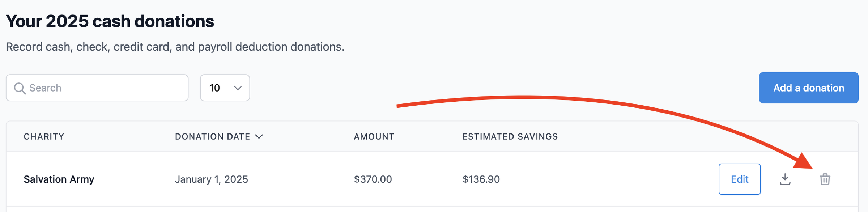Screen dimensions: 868x212
Task: Click the search icon inside the search box
Action: pos(20,88)
